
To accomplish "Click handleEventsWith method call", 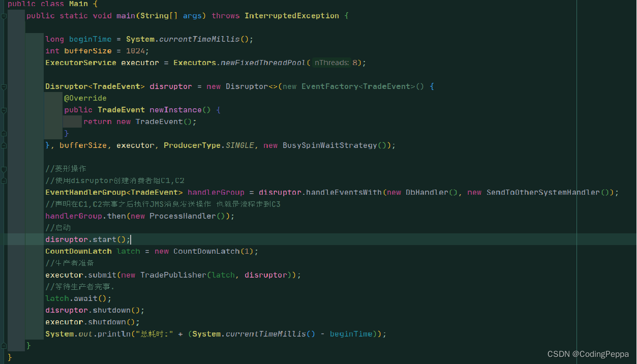I will (344, 192).
